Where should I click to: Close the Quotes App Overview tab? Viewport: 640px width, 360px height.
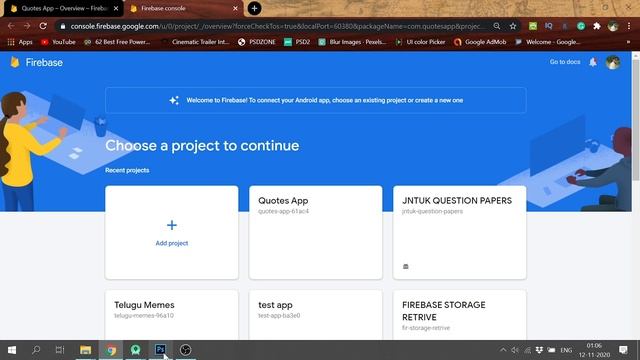116,8
